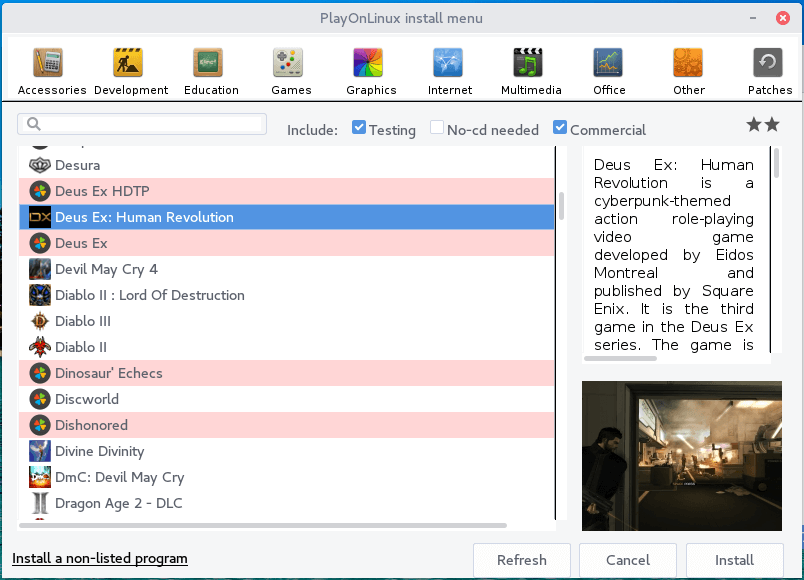Open Install a non-listed program link
The image size is (804, 580).
point(100,558)
